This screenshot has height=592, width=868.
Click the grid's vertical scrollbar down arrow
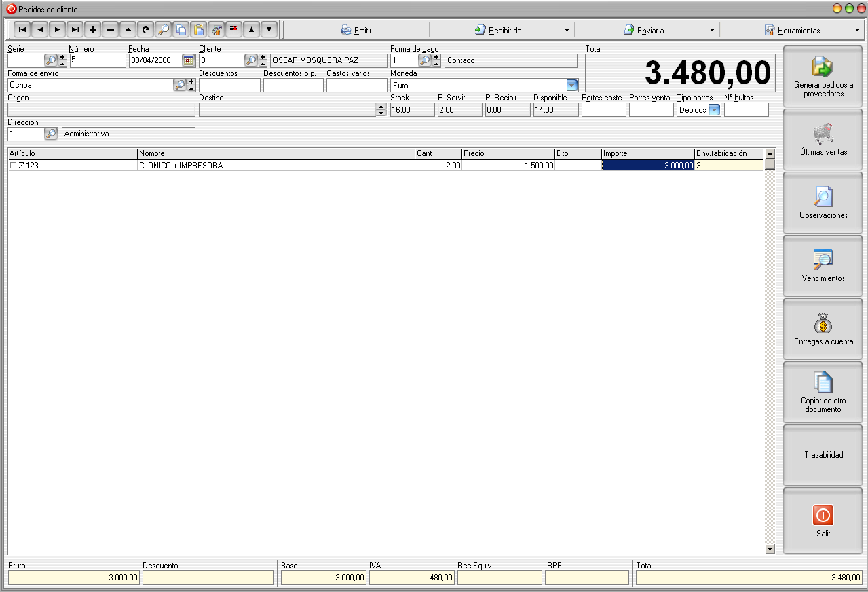(x=770, y=549)
